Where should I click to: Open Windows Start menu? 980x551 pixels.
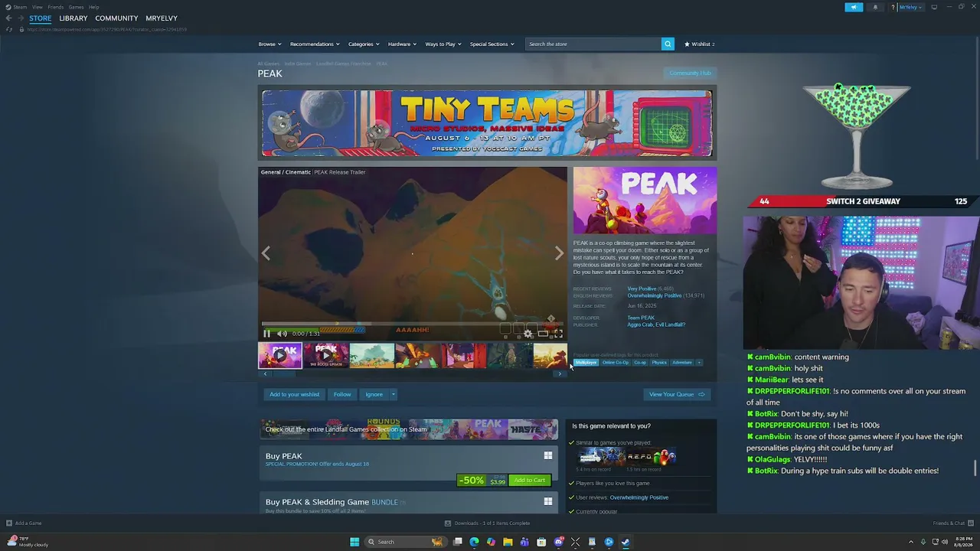pyautogui.click(x=354, y=542)
